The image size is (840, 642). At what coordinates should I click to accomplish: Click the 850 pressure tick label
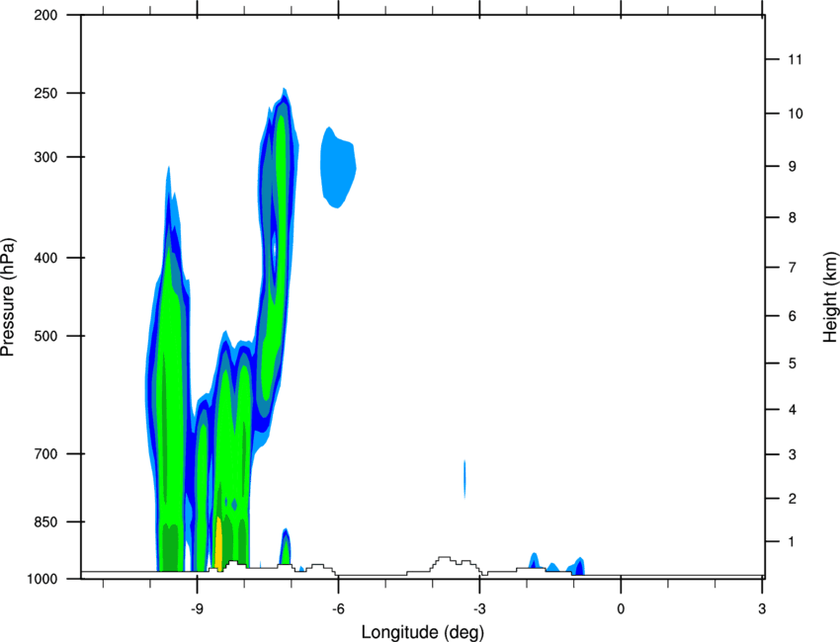pos(45,522)
